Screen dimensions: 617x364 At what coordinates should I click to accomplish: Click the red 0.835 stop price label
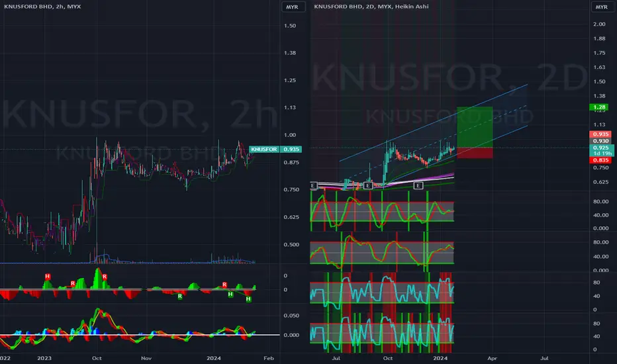(600, 160)
